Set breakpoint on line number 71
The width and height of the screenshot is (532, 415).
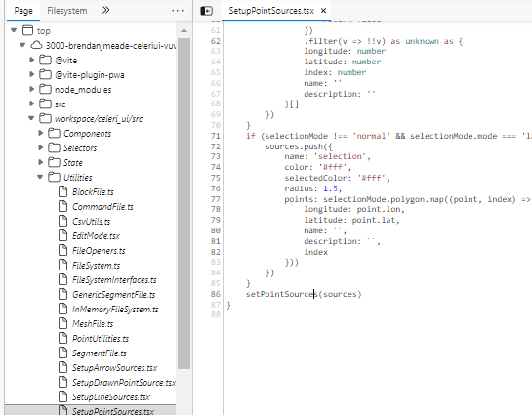pos(215,136)
